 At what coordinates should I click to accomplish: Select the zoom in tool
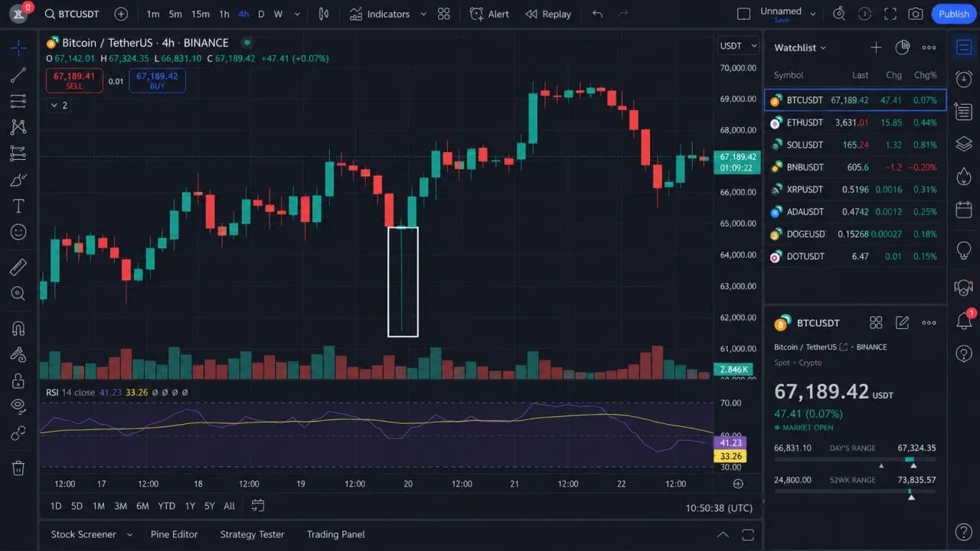tap(18, 293)
